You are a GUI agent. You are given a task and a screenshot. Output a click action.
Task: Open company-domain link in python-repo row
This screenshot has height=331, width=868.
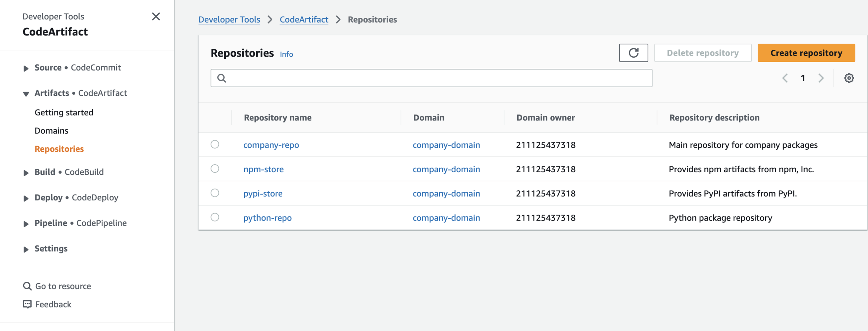point(446,218)
